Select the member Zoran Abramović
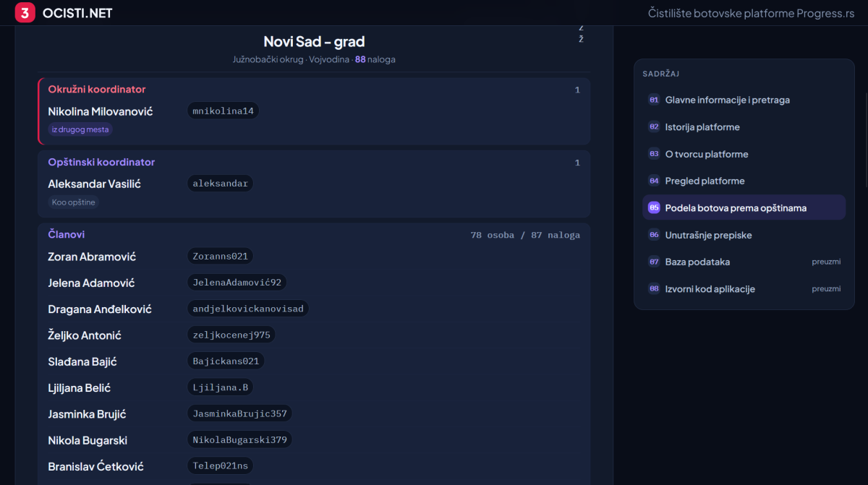 point(92,257)
